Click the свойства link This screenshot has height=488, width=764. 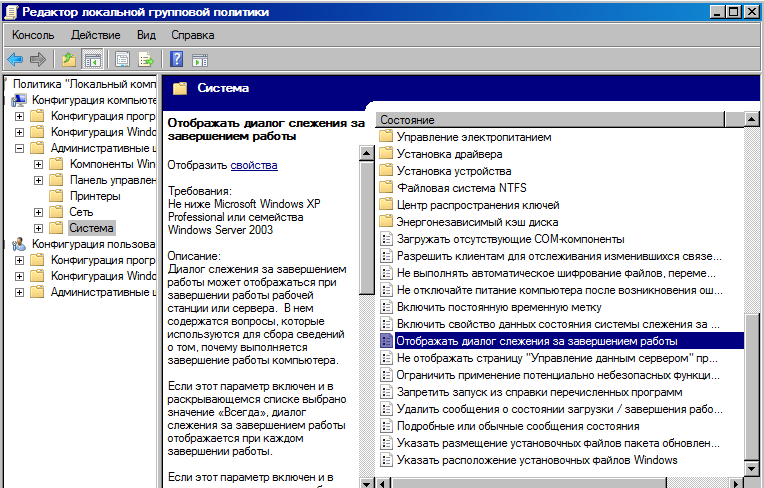tap(254, 165)
